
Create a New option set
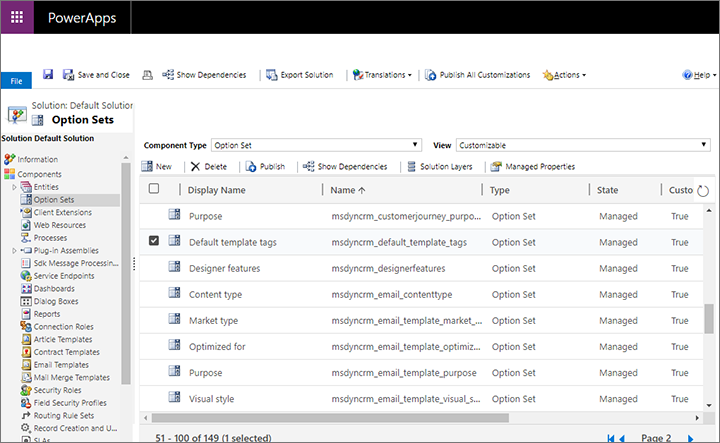point(157,166)
